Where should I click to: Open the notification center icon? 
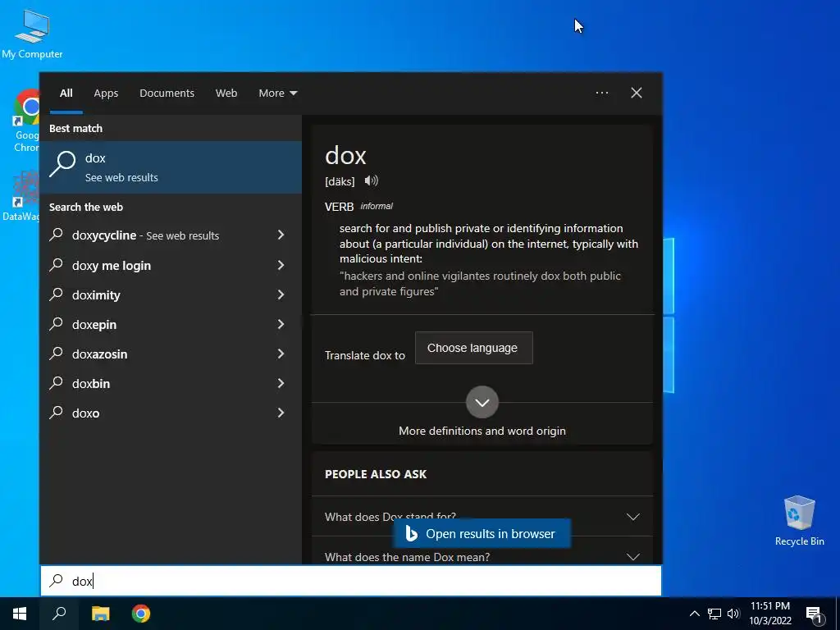click(814, 614)
